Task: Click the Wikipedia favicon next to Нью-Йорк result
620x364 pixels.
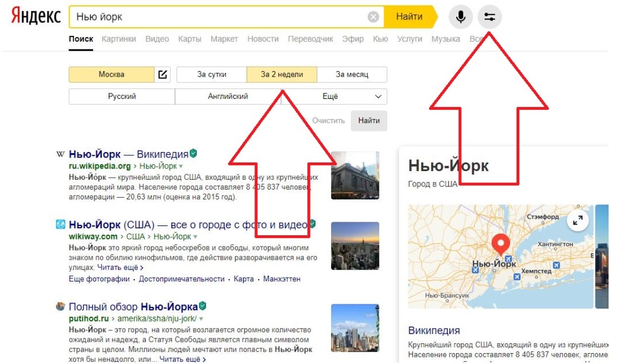Action: [60, 154]
